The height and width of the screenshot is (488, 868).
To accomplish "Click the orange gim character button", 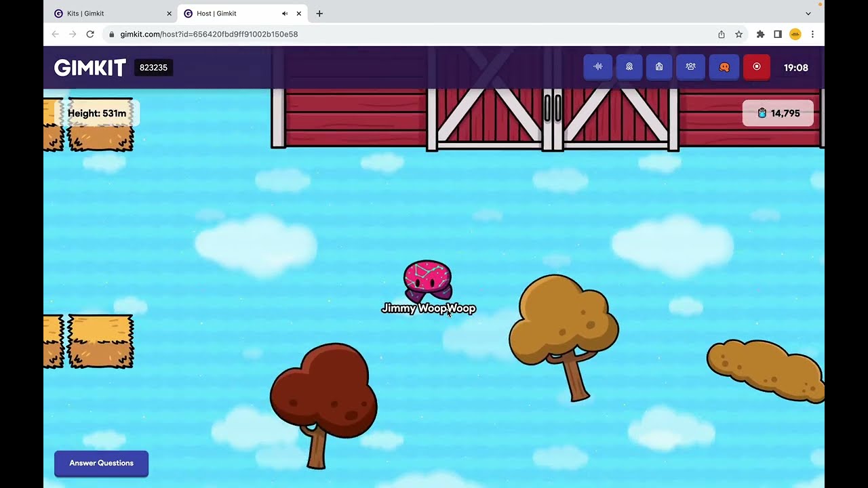I will coord(724,67).
